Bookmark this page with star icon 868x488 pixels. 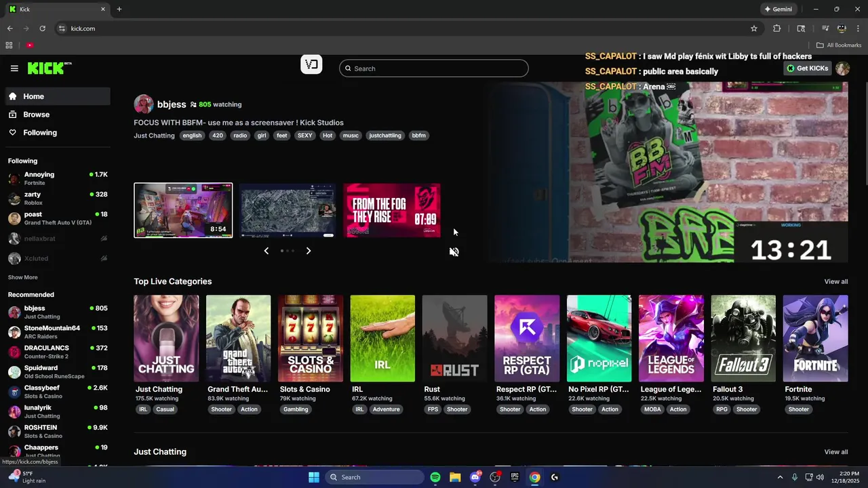coord(753,28)
